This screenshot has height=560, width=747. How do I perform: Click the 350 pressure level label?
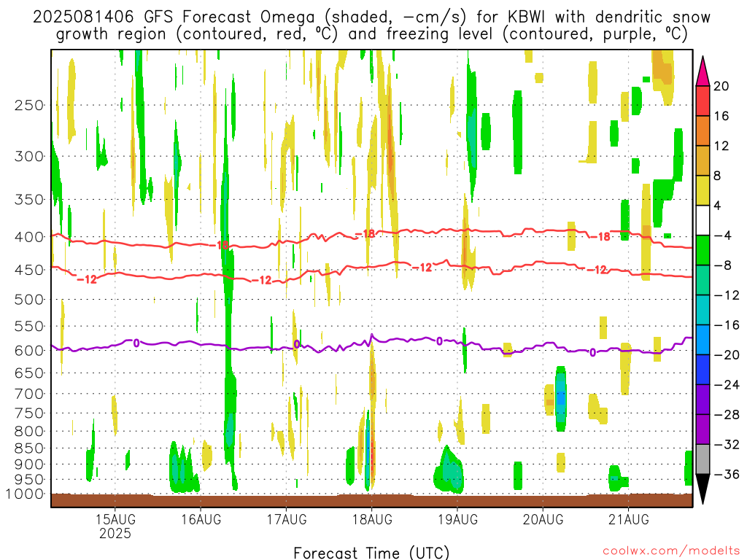click(x=29, y=199)
